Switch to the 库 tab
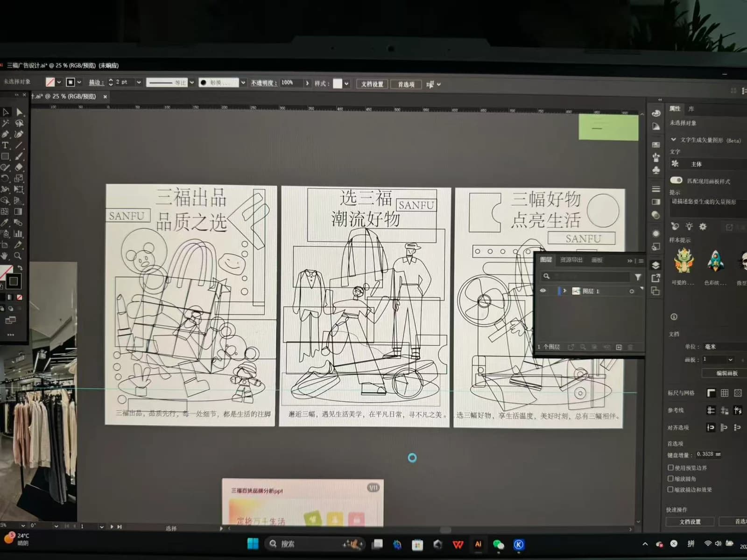 [x=691, y=109]
